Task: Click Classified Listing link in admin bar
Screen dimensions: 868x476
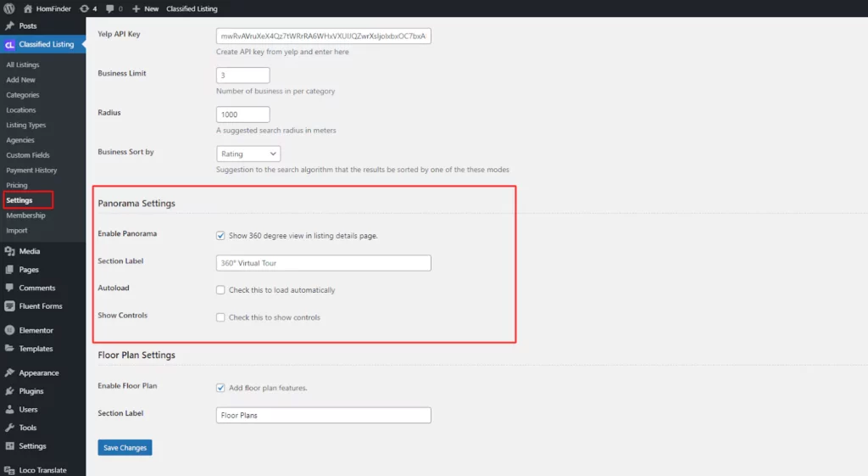Action: [192, 8]
